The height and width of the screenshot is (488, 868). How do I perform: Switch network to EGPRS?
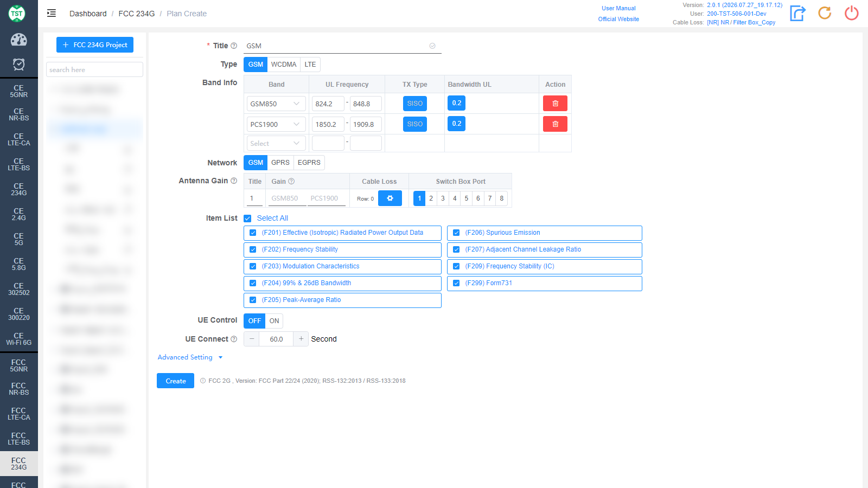[x=309, y=163]
